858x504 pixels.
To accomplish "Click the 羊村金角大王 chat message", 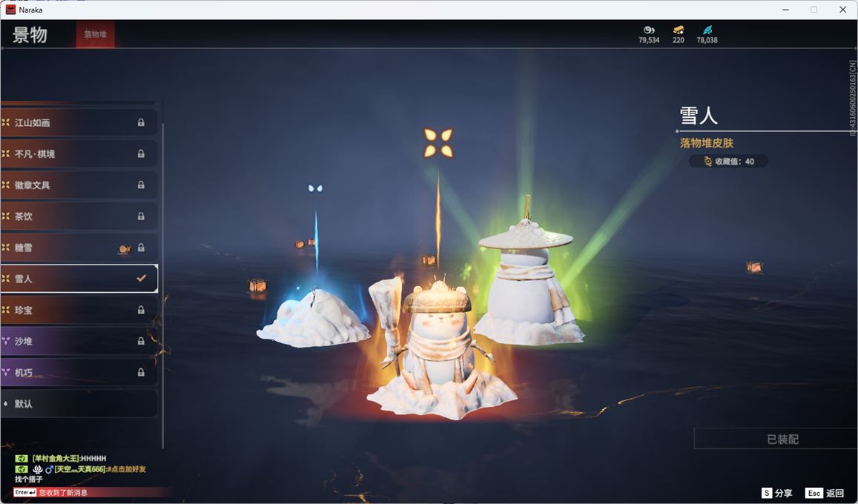I will [69, 458].
